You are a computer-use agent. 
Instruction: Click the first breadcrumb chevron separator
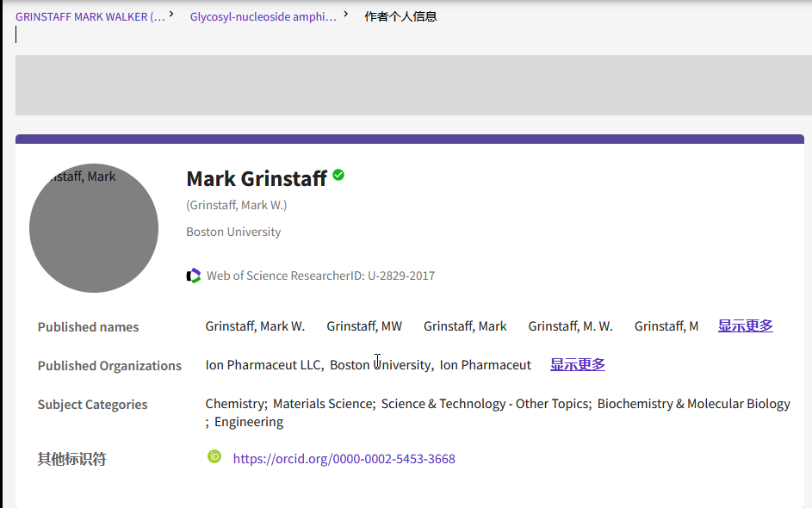(171, 14)
